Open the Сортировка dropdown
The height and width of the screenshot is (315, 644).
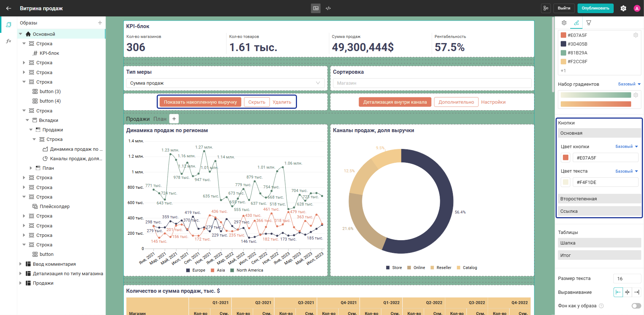(432, 83)
